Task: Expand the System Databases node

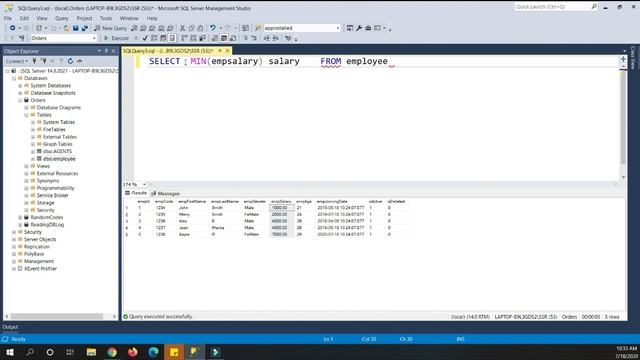Action: pos(20,86)
